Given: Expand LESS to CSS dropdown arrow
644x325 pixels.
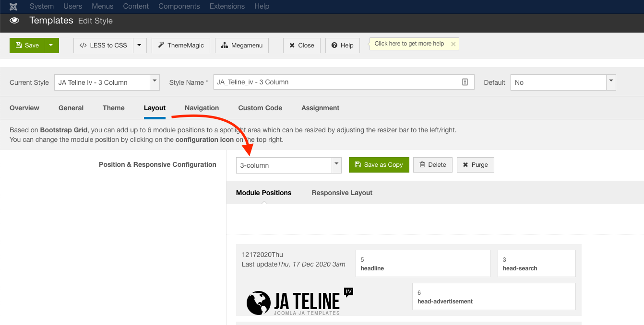Looking at the screenshot, I should [x=139, y=46].
